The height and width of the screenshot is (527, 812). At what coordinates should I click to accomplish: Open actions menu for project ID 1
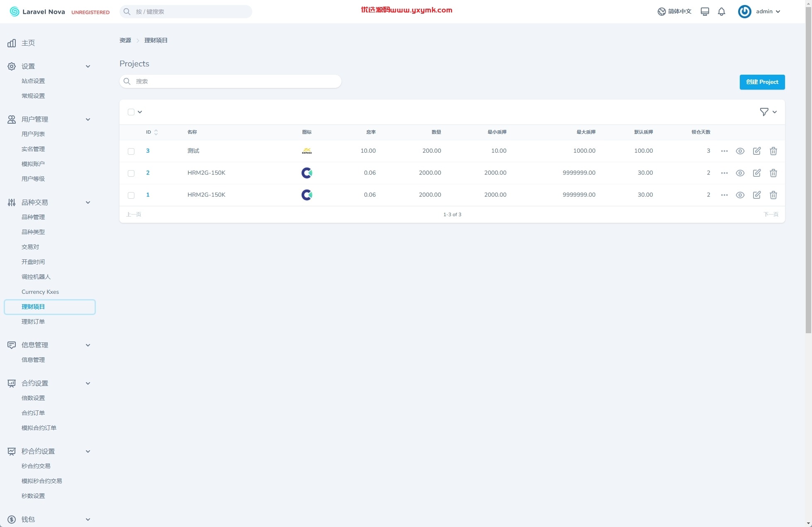click(x=724, y=195)
